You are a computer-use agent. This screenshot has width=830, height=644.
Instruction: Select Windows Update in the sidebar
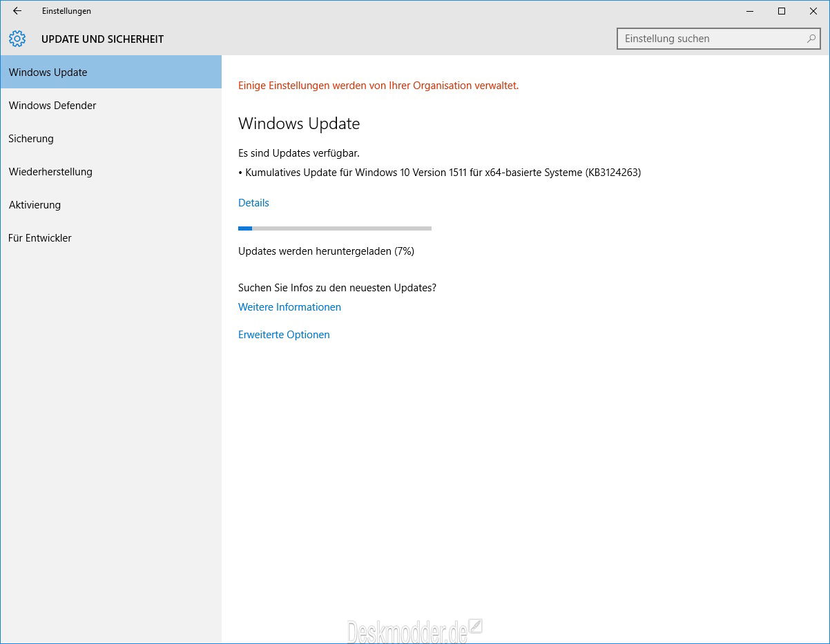click(x=110, y=72)
